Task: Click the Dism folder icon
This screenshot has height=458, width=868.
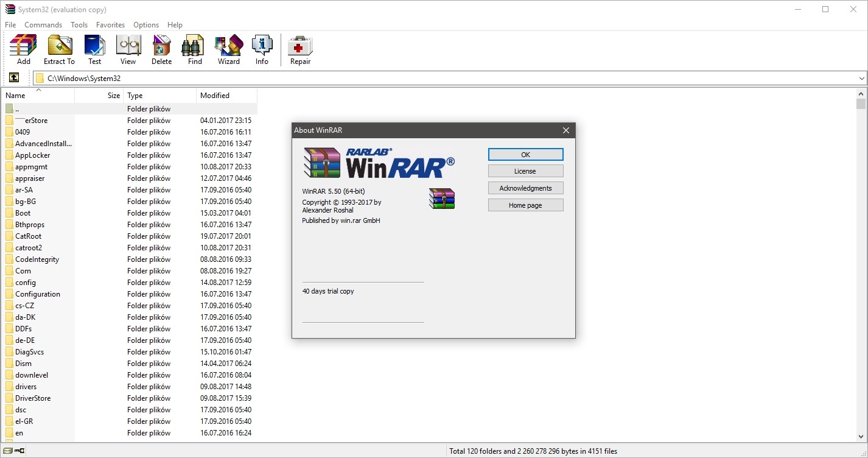Action: tap(9, 364)
